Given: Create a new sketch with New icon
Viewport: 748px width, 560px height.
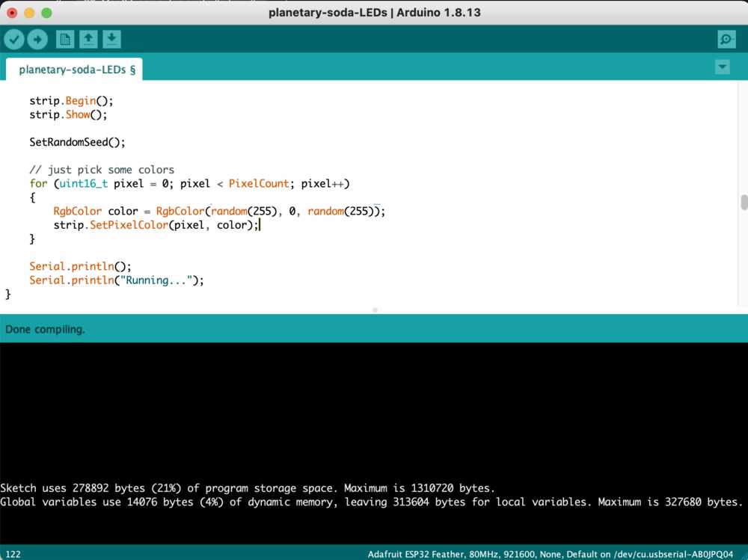Looking at the screenshot, I should 65,39.
